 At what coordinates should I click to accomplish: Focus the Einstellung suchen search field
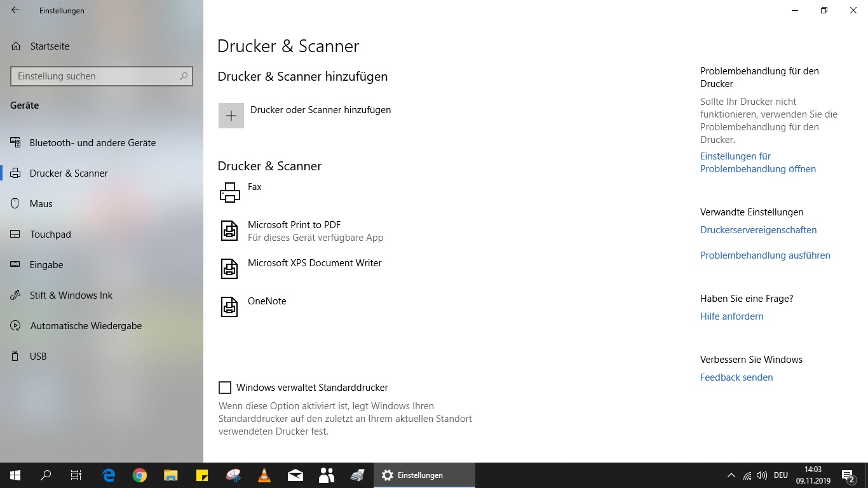click(102, 76)
